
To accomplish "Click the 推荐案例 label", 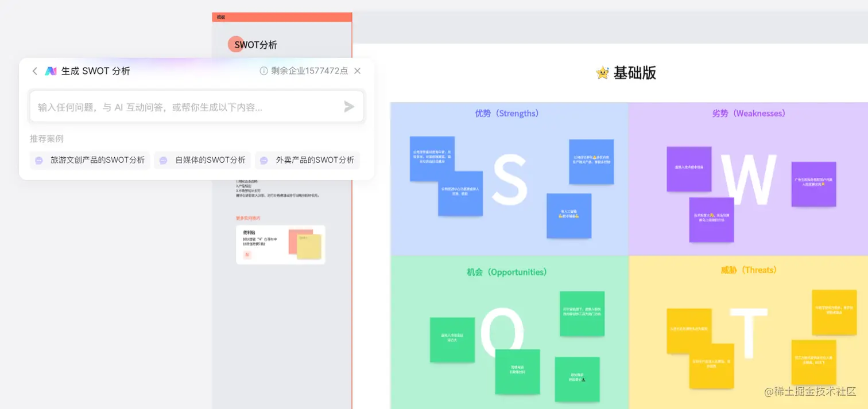I will click(46, 139).
